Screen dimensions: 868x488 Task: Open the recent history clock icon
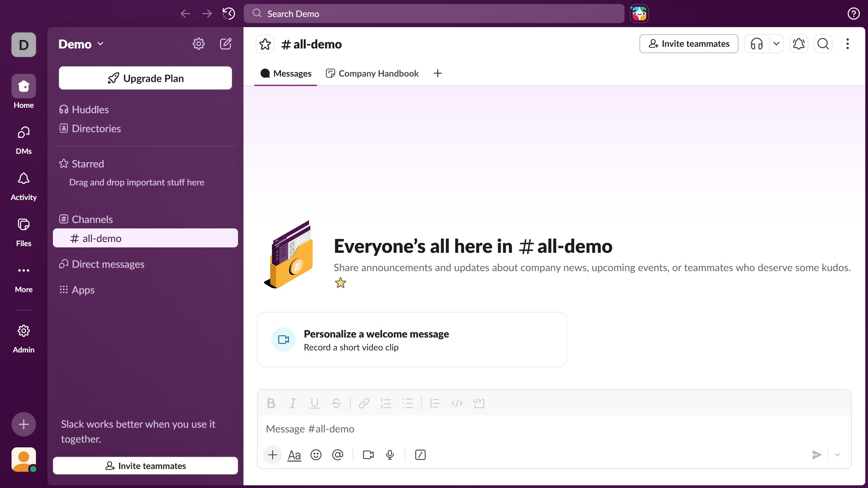point(229,14)
